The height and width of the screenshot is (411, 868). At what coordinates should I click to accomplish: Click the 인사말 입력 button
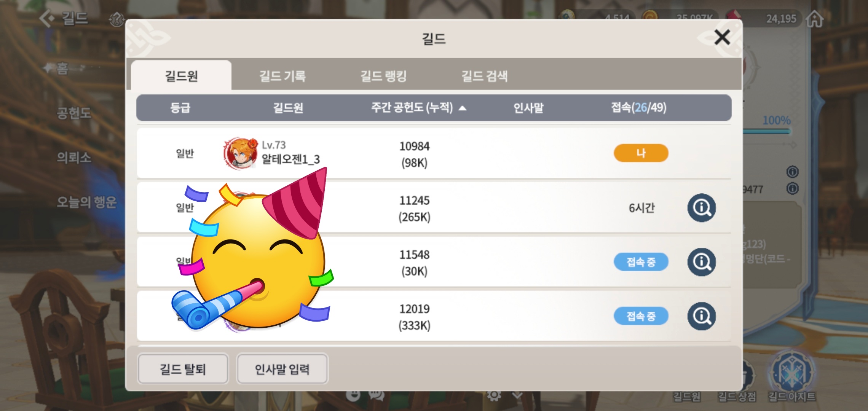[282, 369]
